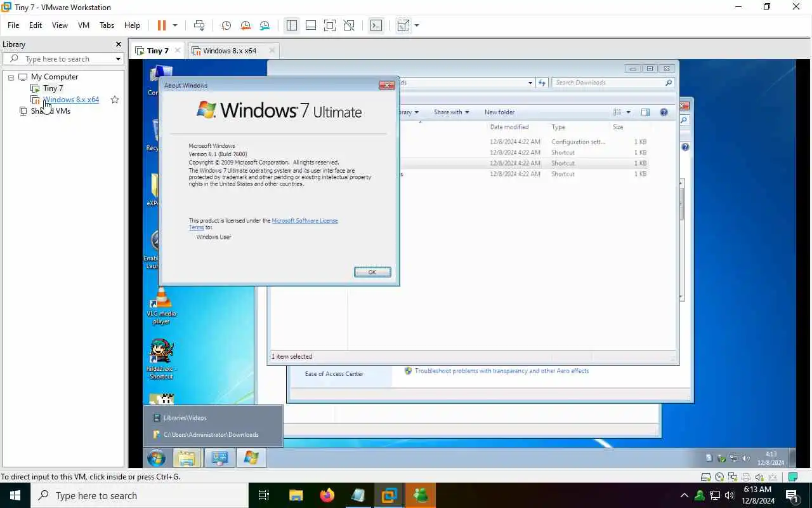Close the Library panel
This screenshot has width=812, height=508.
click(x=118, y=44)
